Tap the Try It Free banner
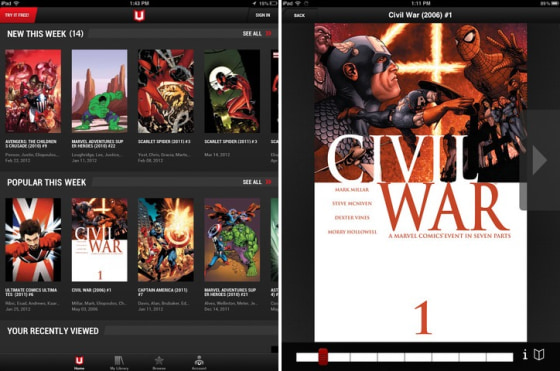The width and height of the screenshot is (560, 371). tap(18, 15)
